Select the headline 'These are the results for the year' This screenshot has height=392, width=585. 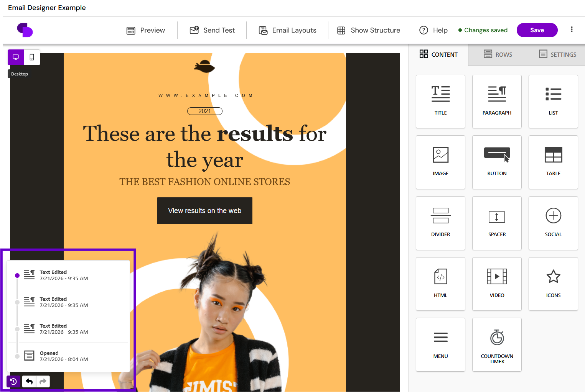pos(205,146)
